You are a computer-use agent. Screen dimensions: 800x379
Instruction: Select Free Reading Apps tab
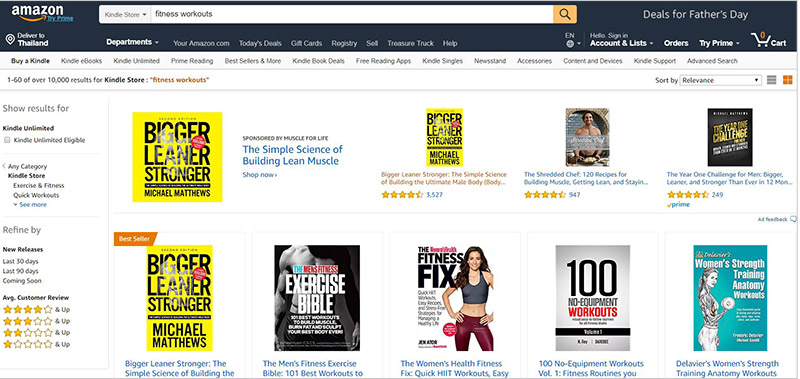tap(383, 61)
